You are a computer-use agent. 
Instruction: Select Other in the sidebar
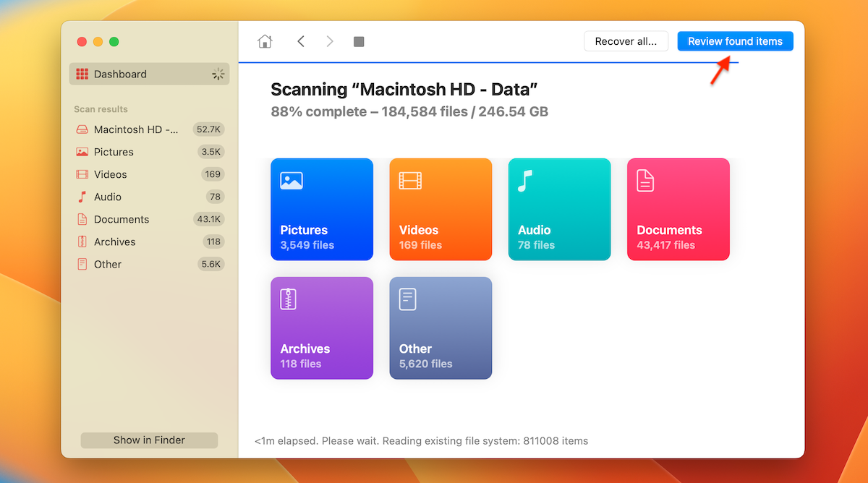pyautogui.click(x=150, y=264)
